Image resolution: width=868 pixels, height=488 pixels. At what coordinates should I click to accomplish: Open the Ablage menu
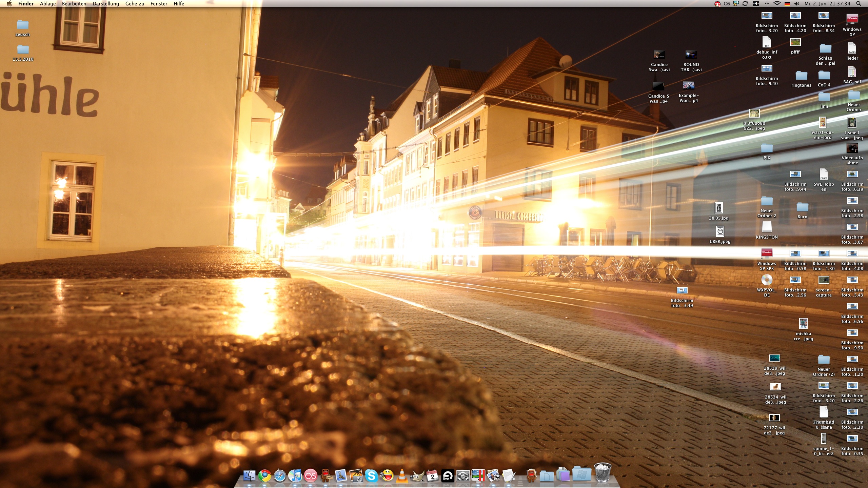click(x=48, y=4)
